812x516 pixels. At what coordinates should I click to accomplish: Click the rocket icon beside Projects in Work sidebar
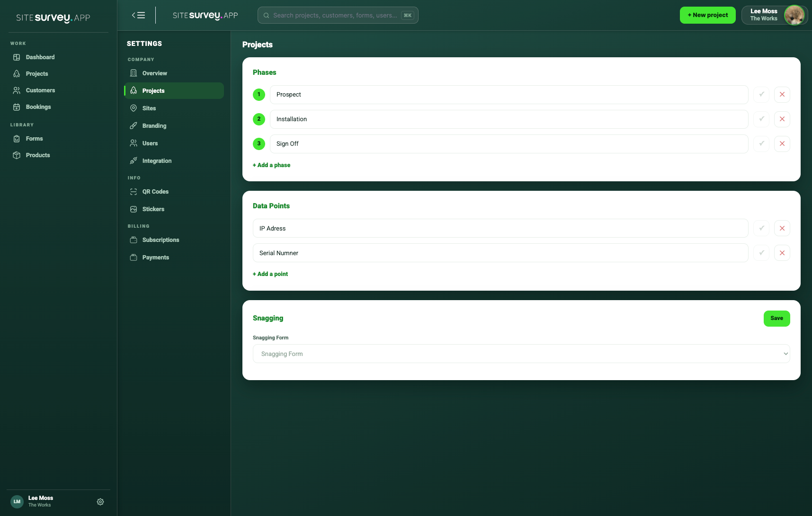(17, 74)
